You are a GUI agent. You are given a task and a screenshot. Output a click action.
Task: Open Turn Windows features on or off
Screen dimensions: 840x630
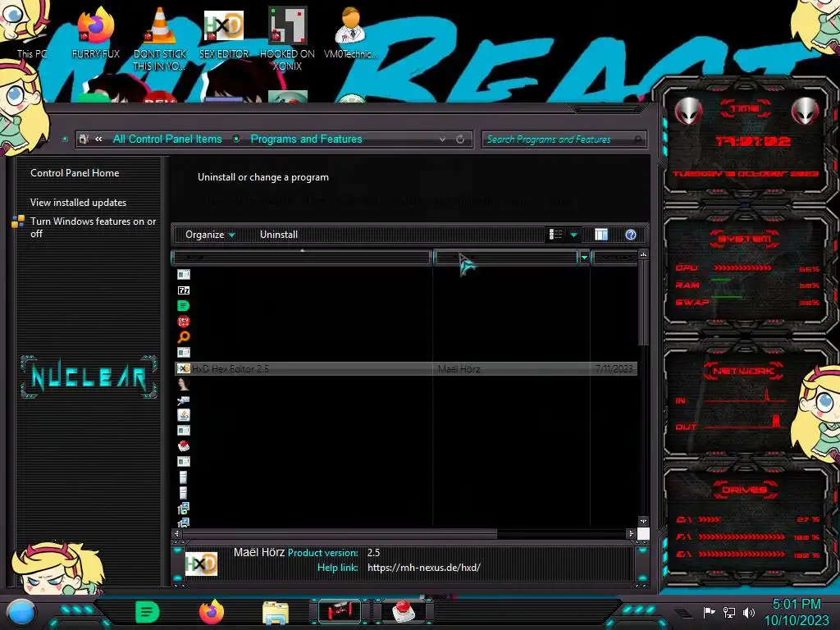click(x=93, y=227)
